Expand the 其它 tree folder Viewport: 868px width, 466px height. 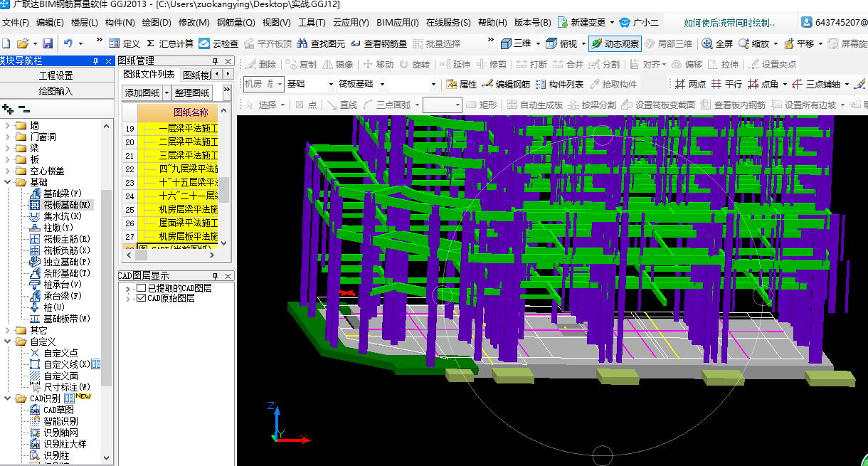click(6, 330)
